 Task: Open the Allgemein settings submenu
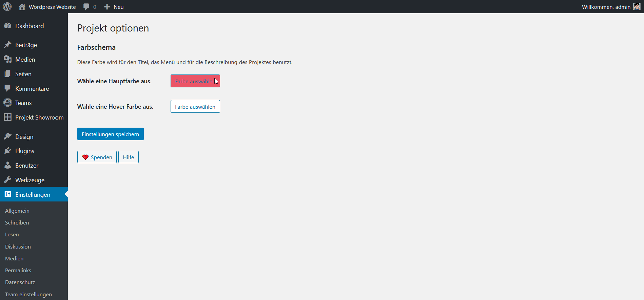(x=17, y=211)
